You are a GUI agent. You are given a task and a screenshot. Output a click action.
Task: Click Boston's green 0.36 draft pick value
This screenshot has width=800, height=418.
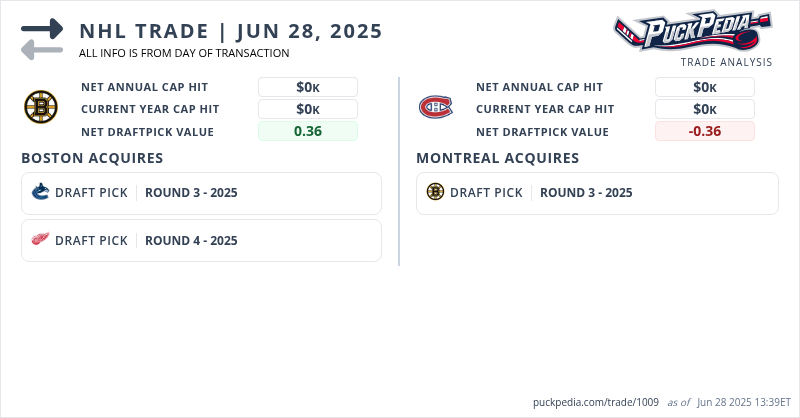click(308, 131)
